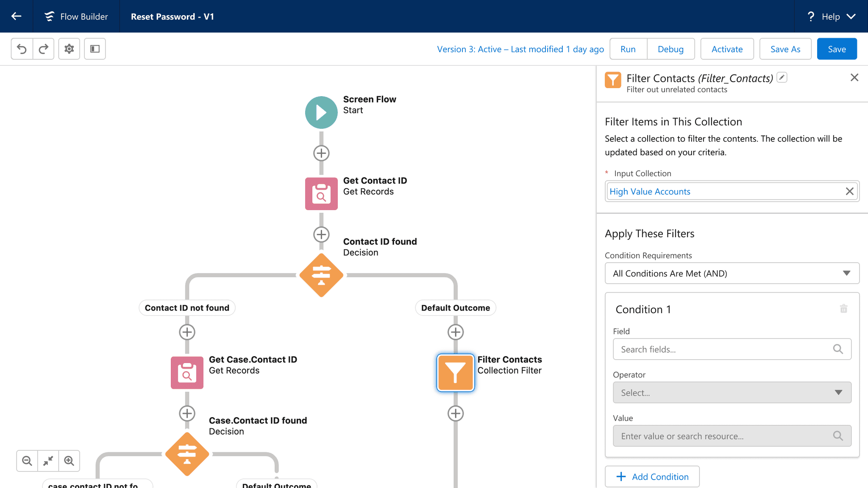Add element below Default Outcome branch
The image size is (868, 488).
pos(456,332)
